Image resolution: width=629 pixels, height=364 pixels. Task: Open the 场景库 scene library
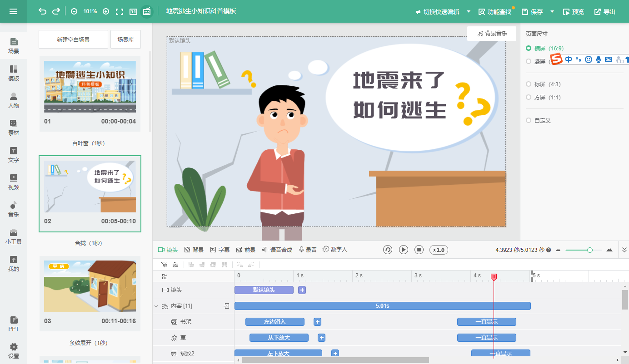coord(125,39)
